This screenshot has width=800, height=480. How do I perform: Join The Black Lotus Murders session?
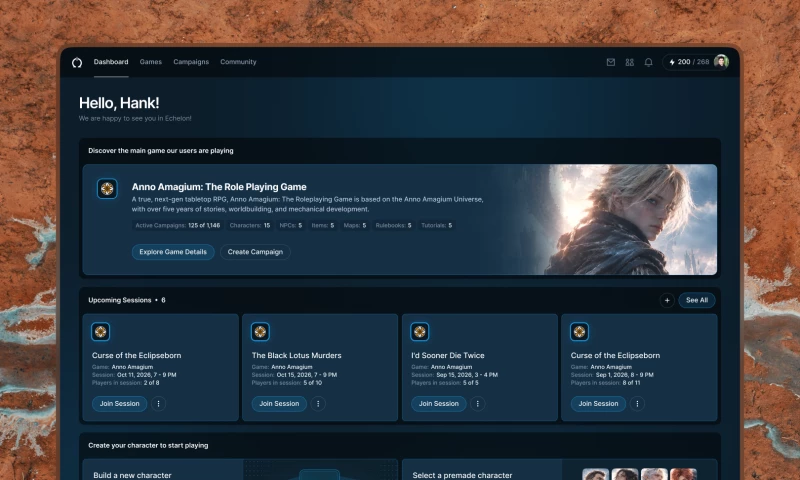click(x=279, y=403)
